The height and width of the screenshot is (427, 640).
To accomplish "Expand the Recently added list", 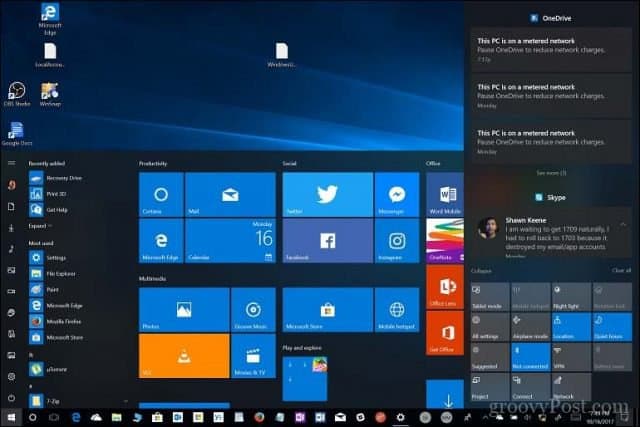I will [x=40, y=226].
